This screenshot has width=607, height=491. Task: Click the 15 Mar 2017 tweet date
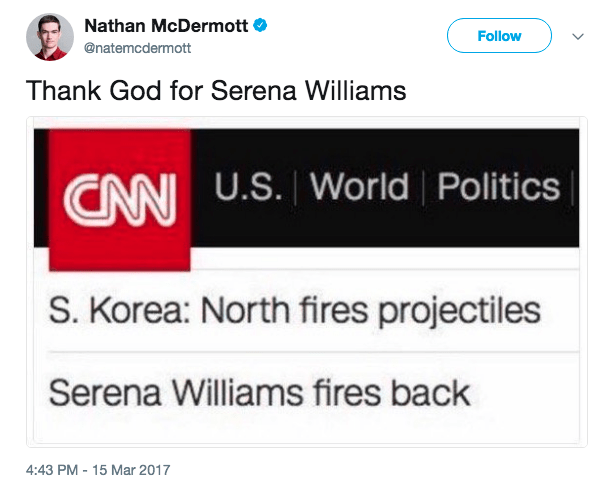pos(135,468)
